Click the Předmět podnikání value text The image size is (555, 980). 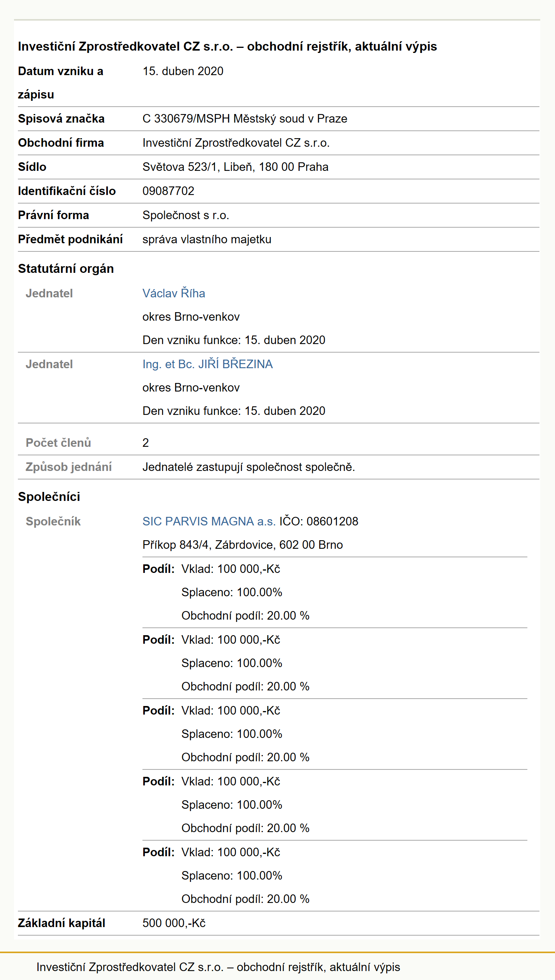[207, 239]
